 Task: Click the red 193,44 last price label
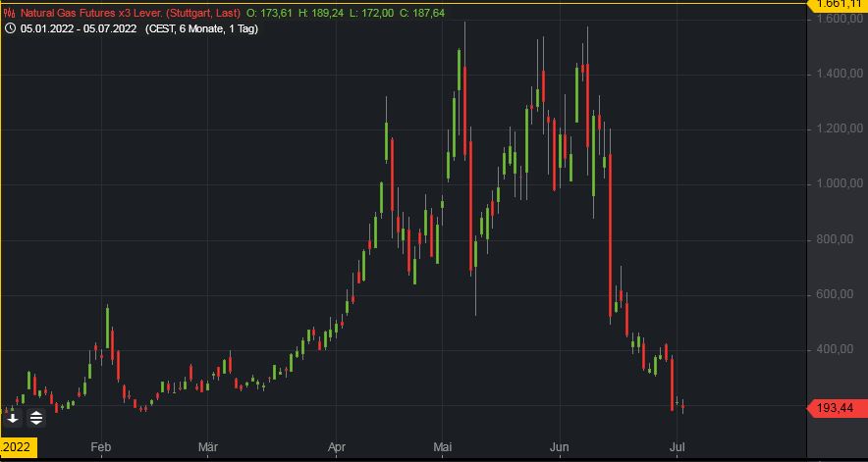pos(840,408)
